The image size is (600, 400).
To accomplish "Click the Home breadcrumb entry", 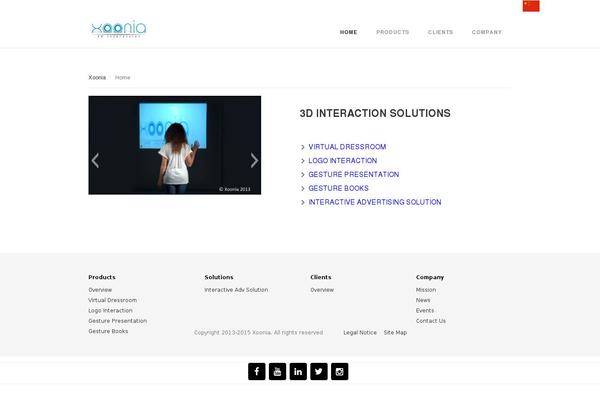I will point(122,77).
